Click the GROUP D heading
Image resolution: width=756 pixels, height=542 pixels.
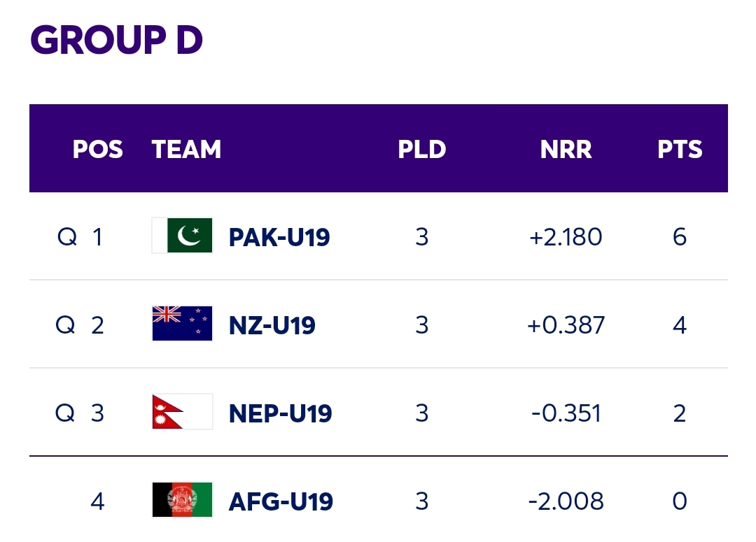[x=116, y=39]
